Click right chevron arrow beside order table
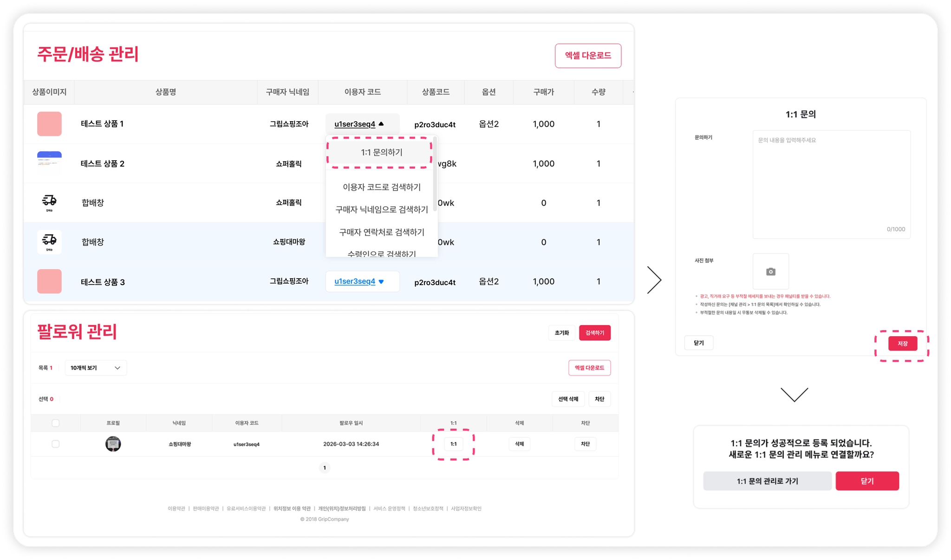 (x=654, y=280)
